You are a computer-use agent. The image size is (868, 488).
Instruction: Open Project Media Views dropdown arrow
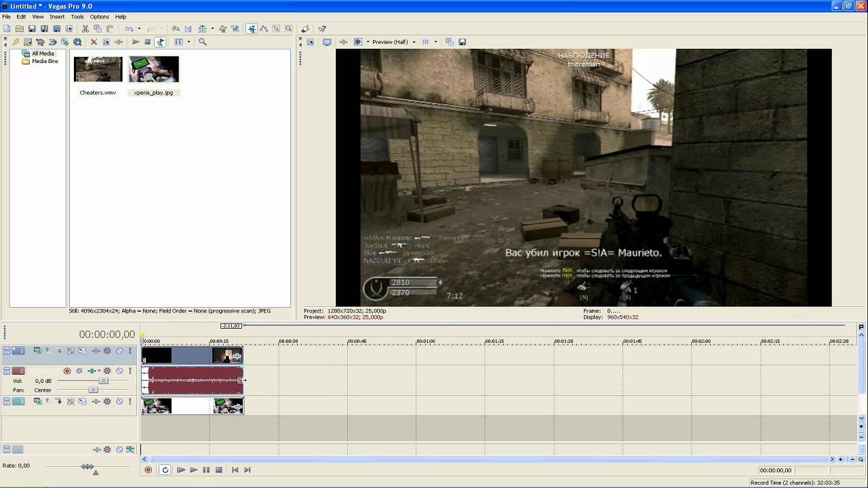pyautogui.click(x=189, y=42)
